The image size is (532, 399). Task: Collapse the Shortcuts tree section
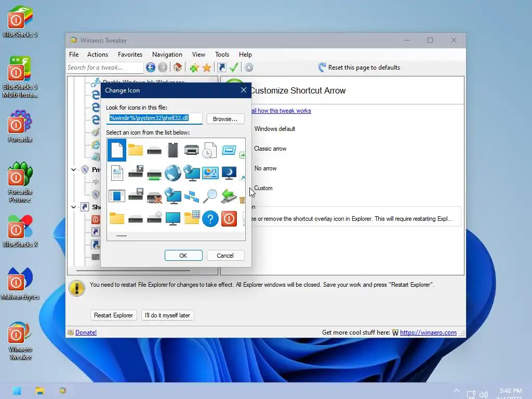[73, 207]
